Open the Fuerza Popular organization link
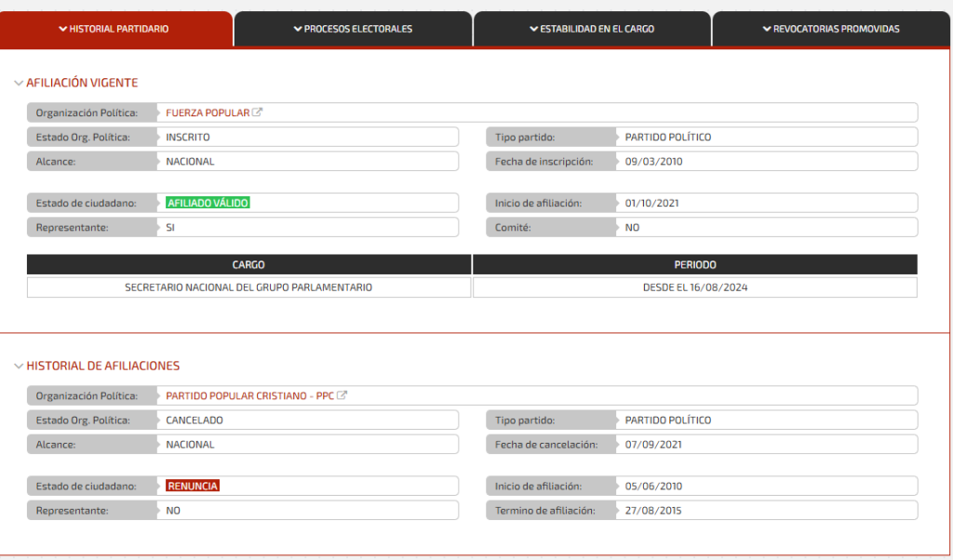 coord(208,113)
